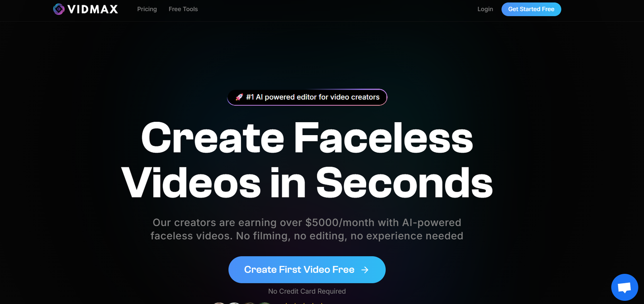Viewport: 644px width, 304px height.
Task: Click the yellow star rating row
Action: pyautogui.click(x=304, y=303)
